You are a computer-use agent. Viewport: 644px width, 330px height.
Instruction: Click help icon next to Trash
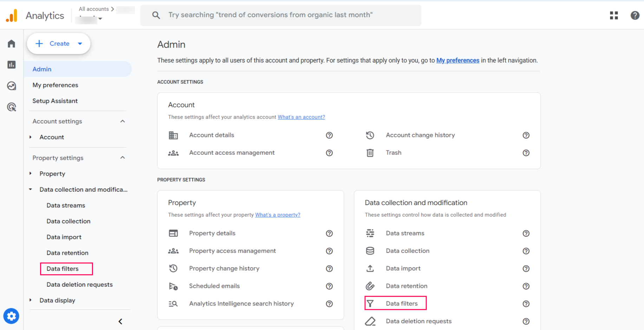[526, 153]
